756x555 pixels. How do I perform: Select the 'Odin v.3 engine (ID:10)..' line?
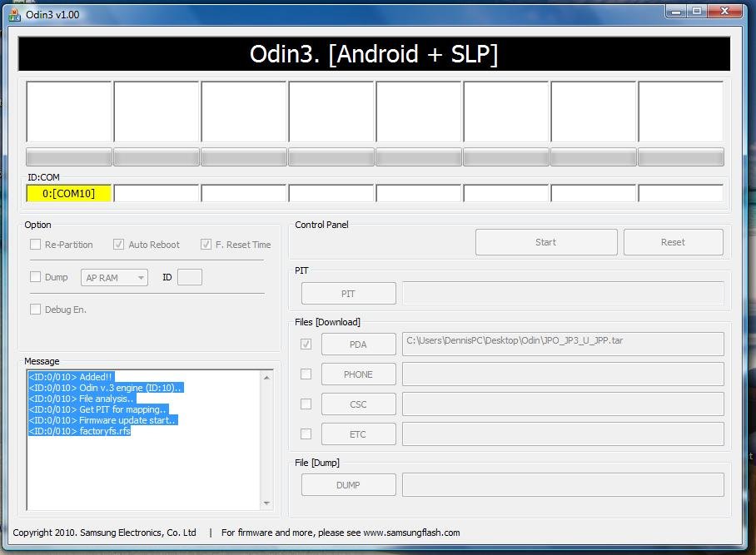point(106,388)
